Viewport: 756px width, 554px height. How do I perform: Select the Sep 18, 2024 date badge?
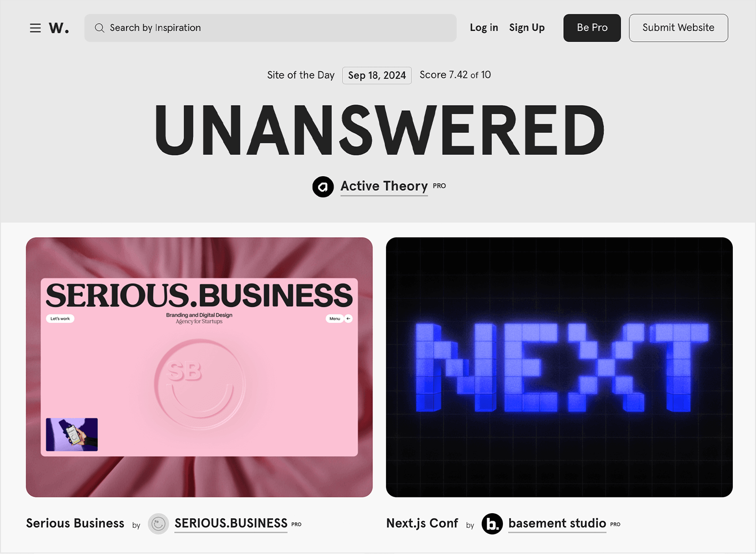(377, 76)
